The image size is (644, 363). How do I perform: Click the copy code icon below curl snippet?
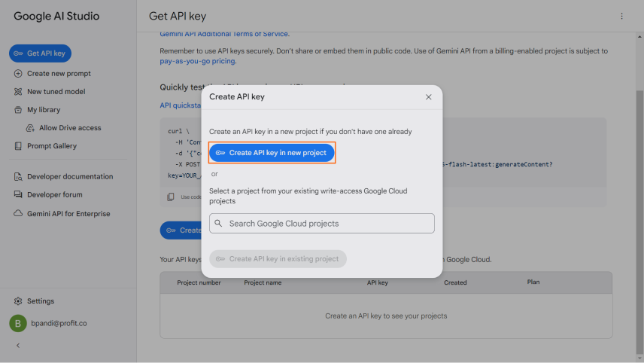point(171,197)
